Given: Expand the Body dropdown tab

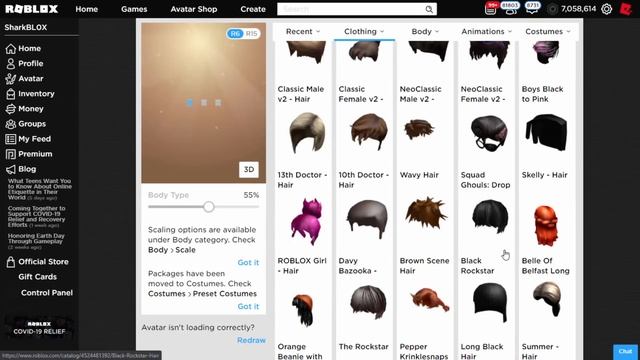Looking at the screenshot, I should coord(425,31).
